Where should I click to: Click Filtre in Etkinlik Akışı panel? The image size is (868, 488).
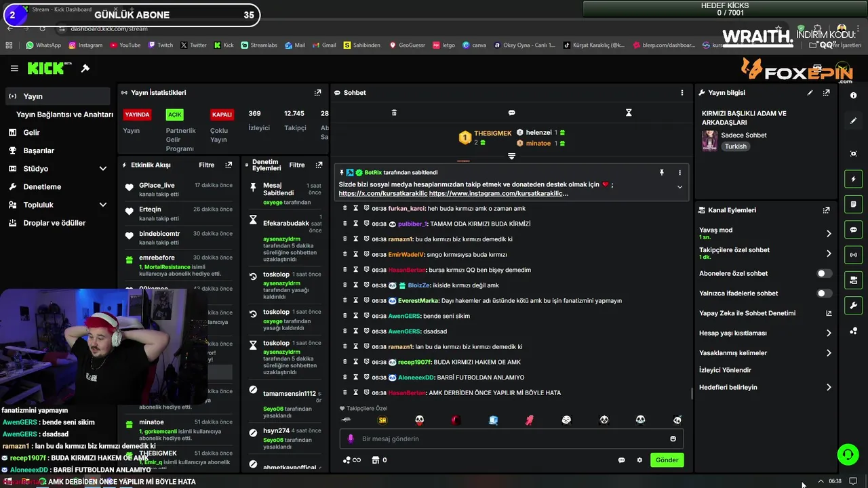[206, 165]
